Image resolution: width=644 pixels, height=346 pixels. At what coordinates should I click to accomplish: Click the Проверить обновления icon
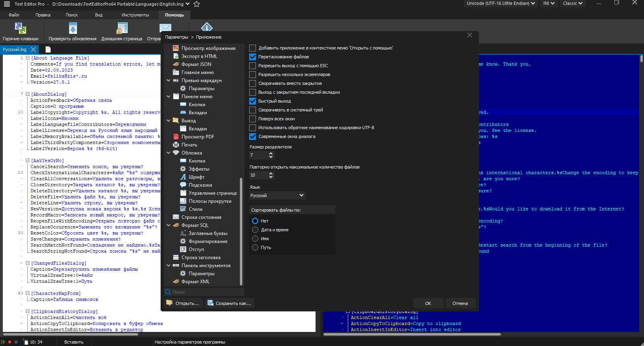click(72, 28)
